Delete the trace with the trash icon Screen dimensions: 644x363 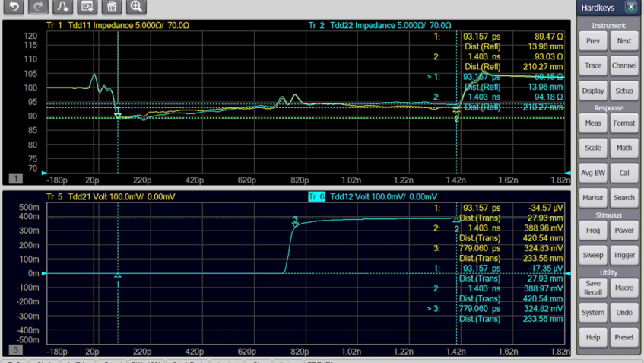(112, 7)
